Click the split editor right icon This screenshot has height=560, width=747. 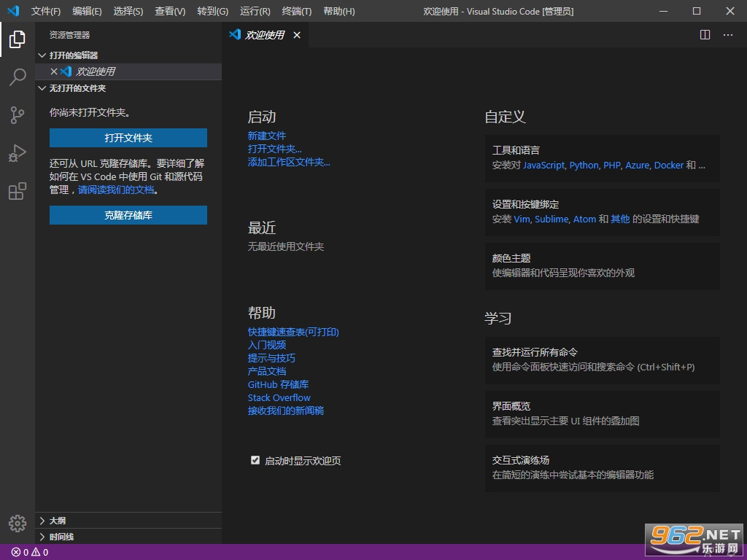705,35
